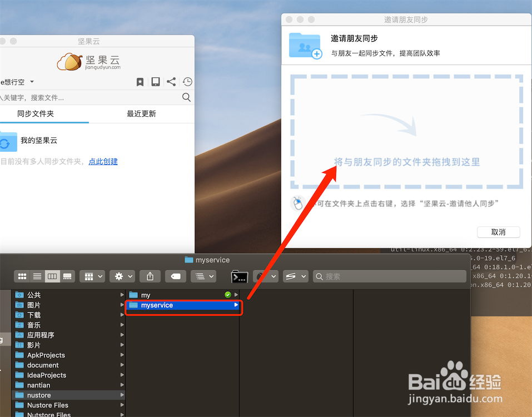Click the 点此创建 link
The image size is (532, 417).
pyautogui.click(x=103, y=161)
